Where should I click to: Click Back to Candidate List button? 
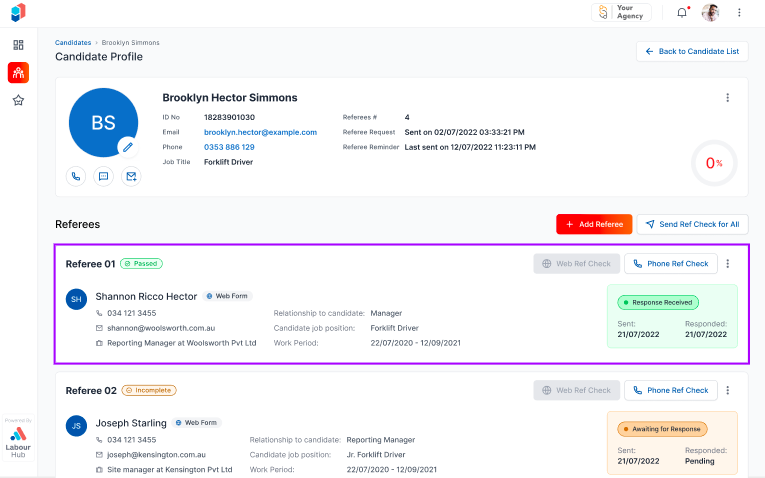point(692,51)
